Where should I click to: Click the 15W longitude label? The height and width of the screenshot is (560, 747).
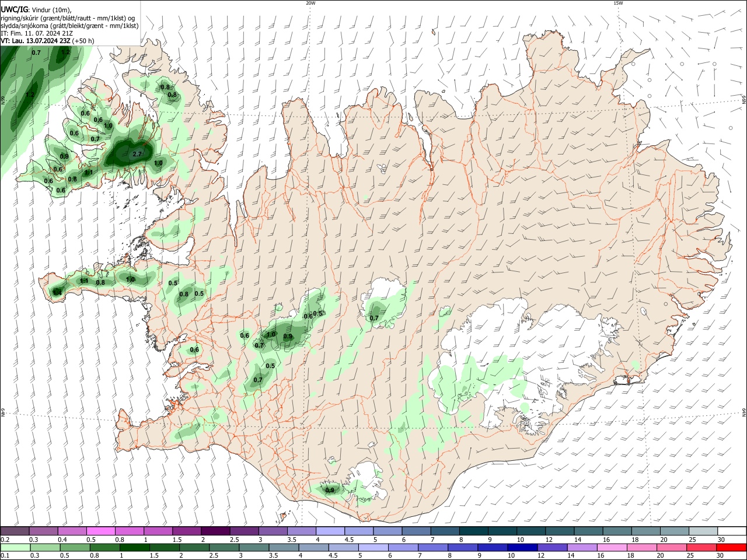tap(618, 3)
